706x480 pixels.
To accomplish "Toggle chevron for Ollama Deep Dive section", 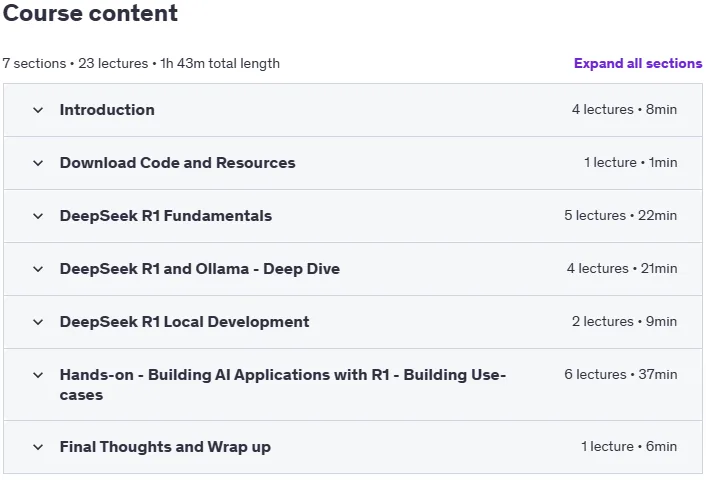I will (x=38, y=269).
